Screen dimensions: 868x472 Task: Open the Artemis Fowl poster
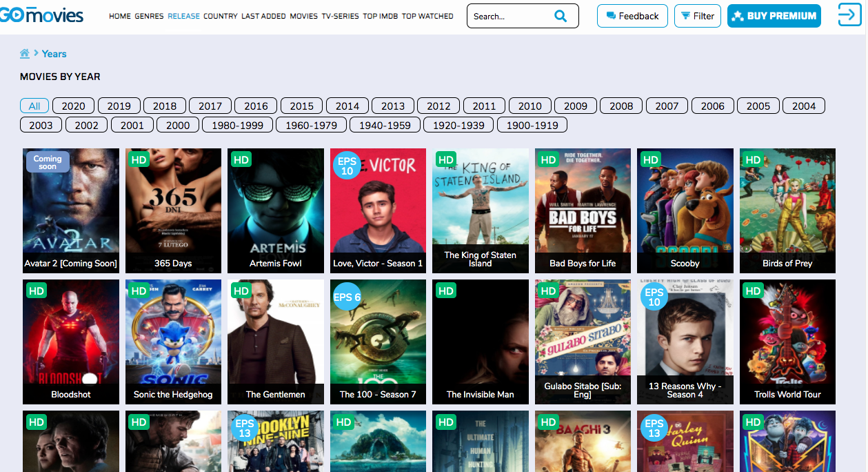click(276, 210)
